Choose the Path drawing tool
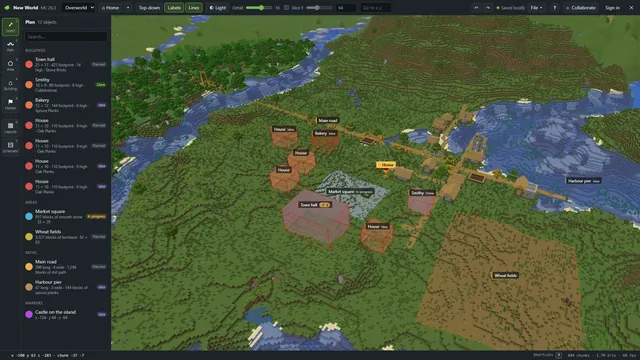Image resolution: width=640 pixels, height=360 pixels. point(10,46)
